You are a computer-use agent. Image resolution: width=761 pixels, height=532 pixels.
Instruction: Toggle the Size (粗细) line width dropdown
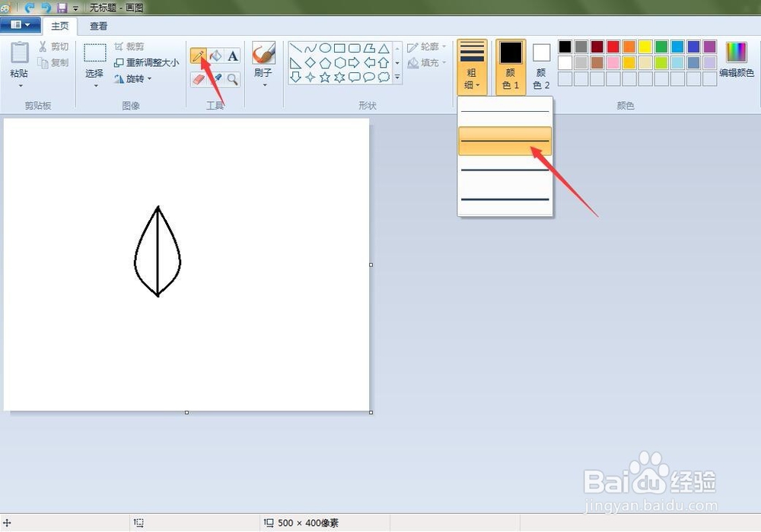tap(472, 68)
